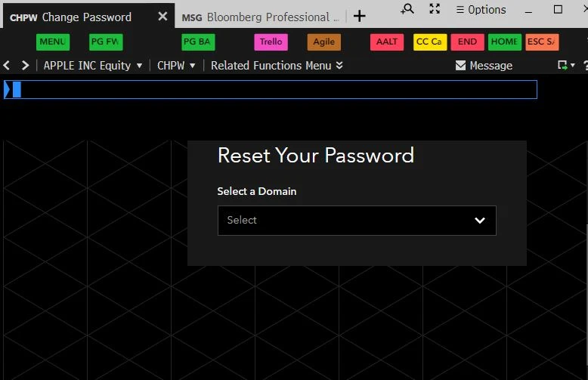The height and width of the screenshot is (380, 588).
Task: Click the full-screen expand arrows icon
Action: pos(435,9)
